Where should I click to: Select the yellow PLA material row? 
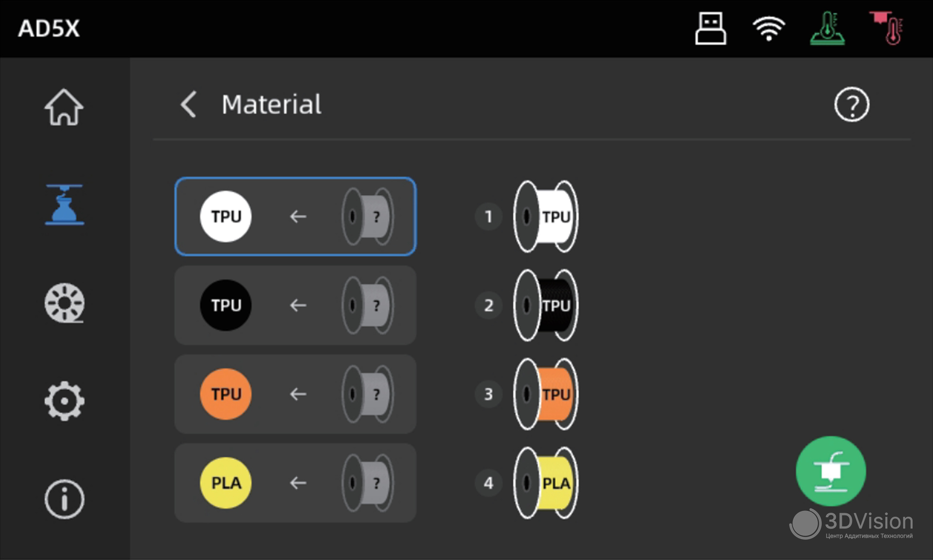point(295,483)
